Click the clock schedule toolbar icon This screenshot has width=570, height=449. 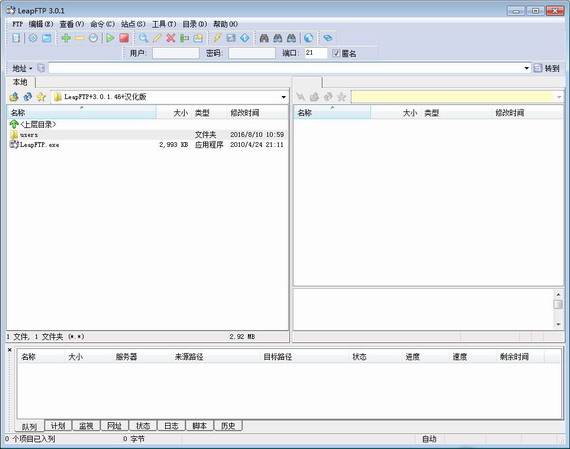(93, 38)
